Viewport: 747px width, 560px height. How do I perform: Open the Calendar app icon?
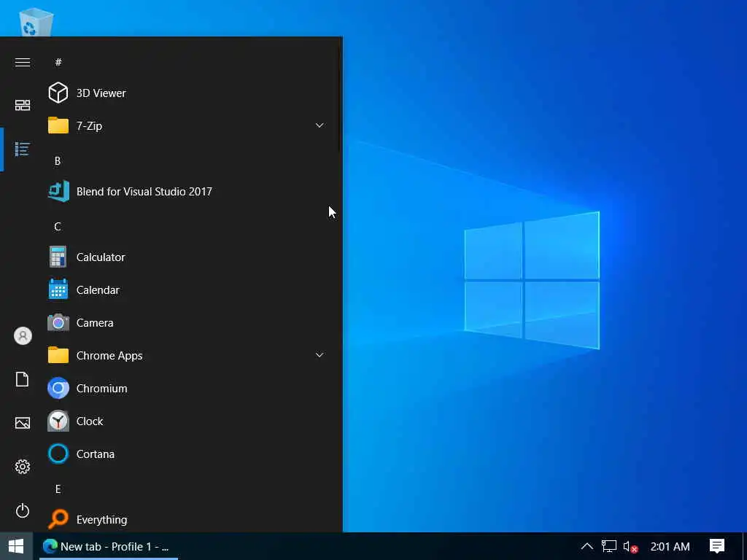(58, 289)
